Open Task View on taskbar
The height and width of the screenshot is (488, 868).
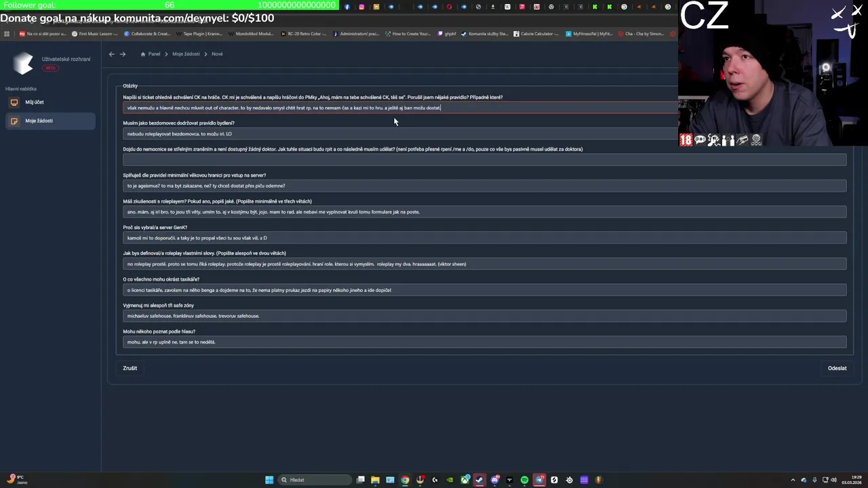tap(360, 480)
